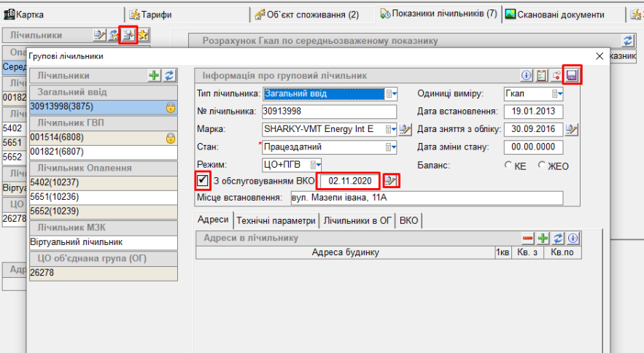The height and width of the screenshot is (353, 644).
Task: Click the green plus in Лічильники panel
Action: pyautogui.click(x=154, y=75)
